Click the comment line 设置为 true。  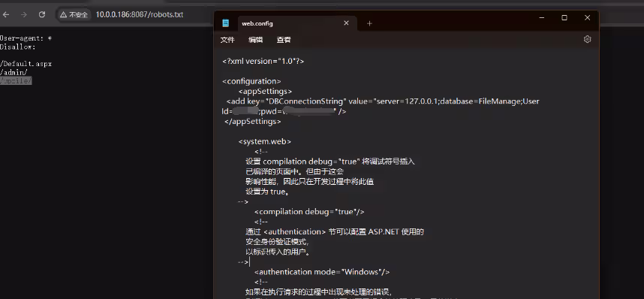tap(269, 192)
